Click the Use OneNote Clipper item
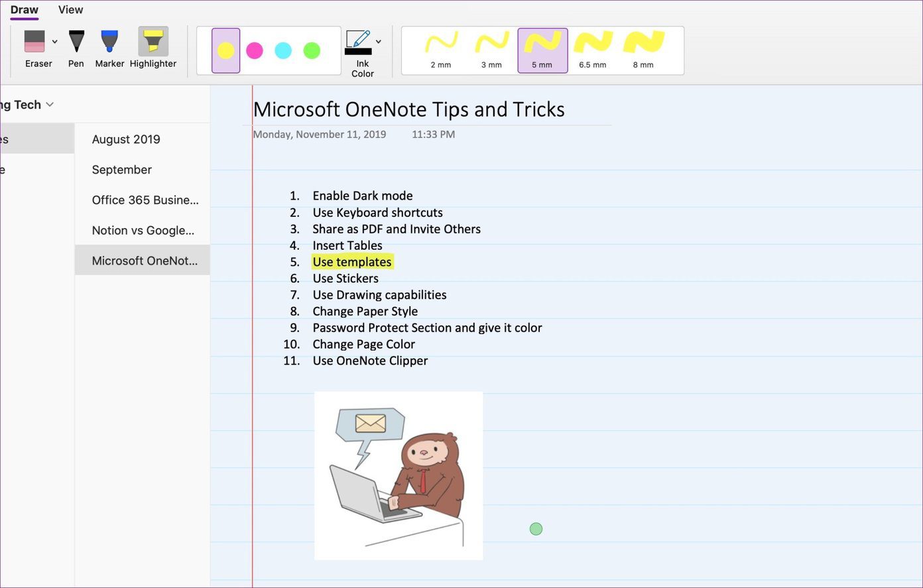Viewport: 923px width, 588px height. click(370, 361)
